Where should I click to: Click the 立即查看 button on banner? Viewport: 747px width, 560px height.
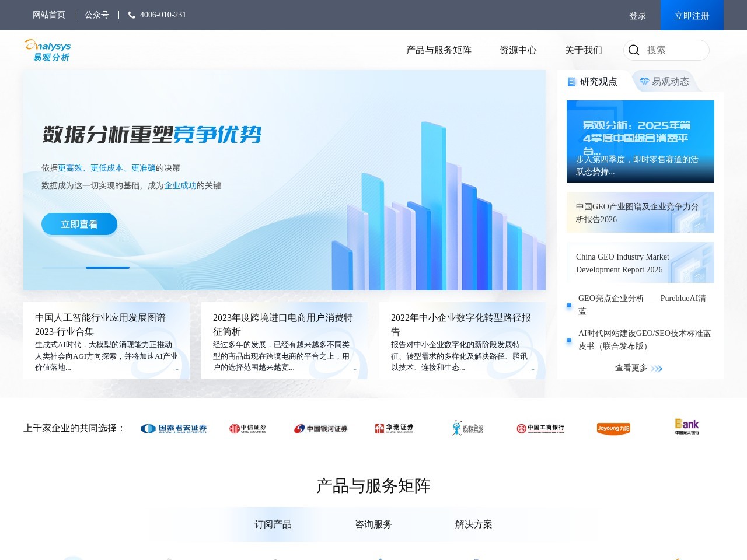tap(79, 223)
